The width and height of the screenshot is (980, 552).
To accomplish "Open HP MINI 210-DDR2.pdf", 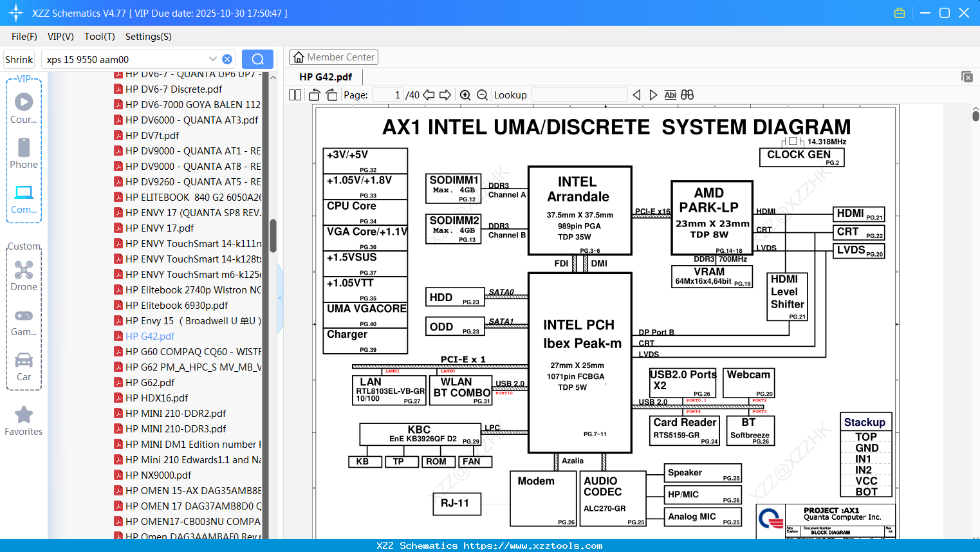I will coord(170,414).
